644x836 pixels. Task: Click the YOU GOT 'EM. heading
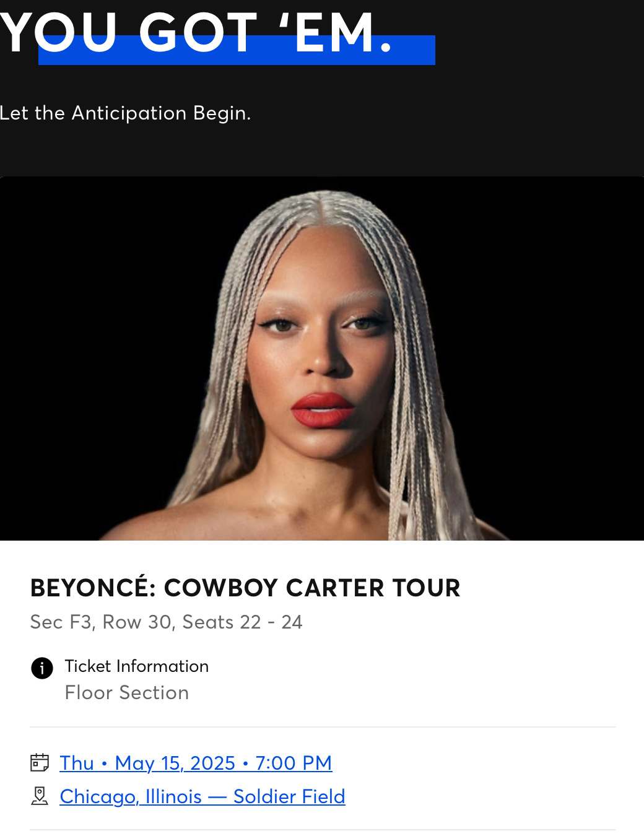pos(197,33)
